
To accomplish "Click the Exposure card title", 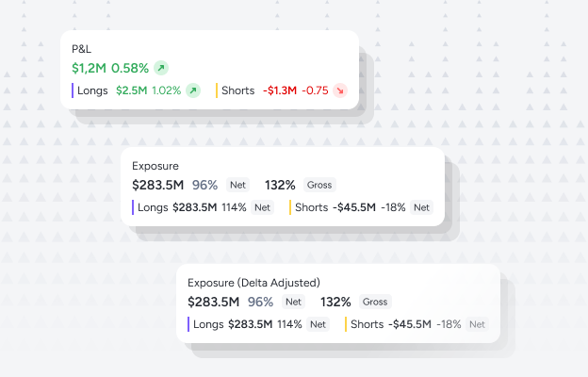I will point(155,166).
